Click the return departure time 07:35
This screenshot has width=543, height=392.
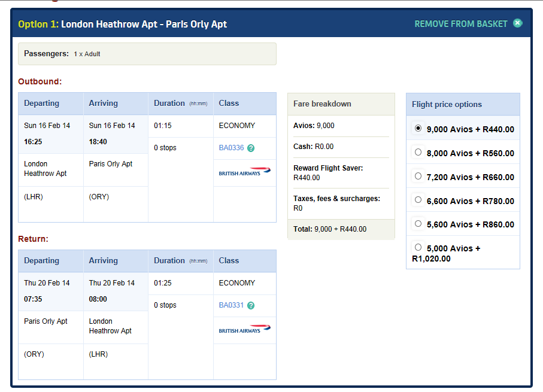coord(33,299)
